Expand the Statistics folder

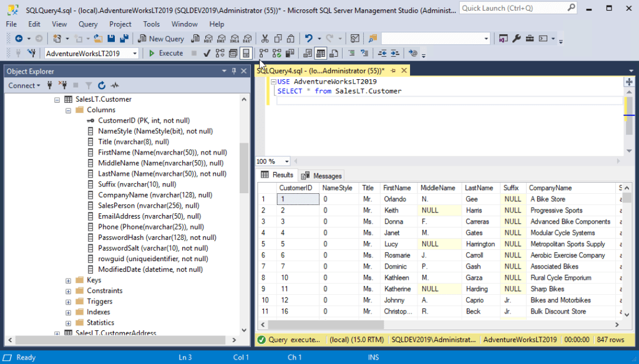(69, 323)
